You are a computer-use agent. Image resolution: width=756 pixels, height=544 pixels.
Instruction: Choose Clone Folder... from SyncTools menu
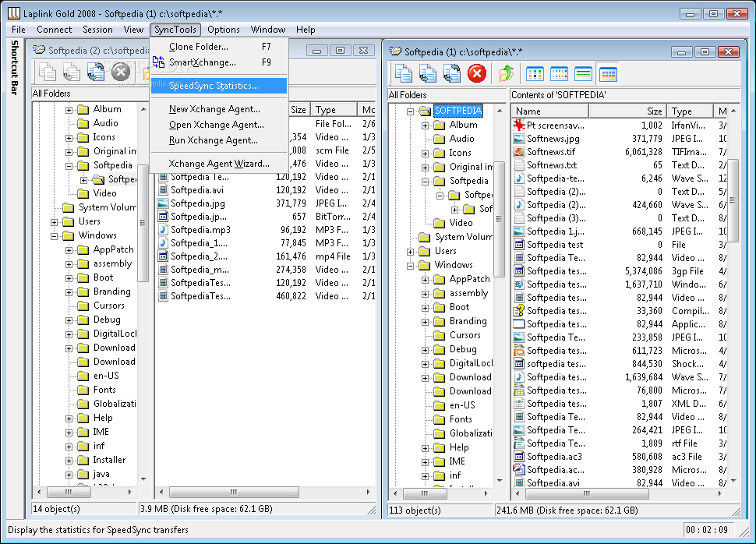tap(219, 47)
